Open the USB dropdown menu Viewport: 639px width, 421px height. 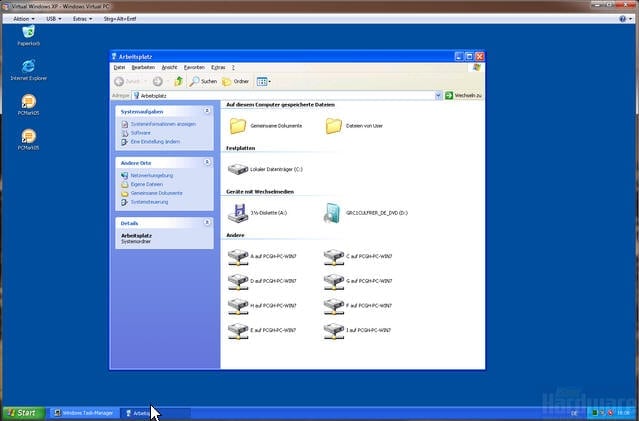pyautogui.click(x=54, y=19)
